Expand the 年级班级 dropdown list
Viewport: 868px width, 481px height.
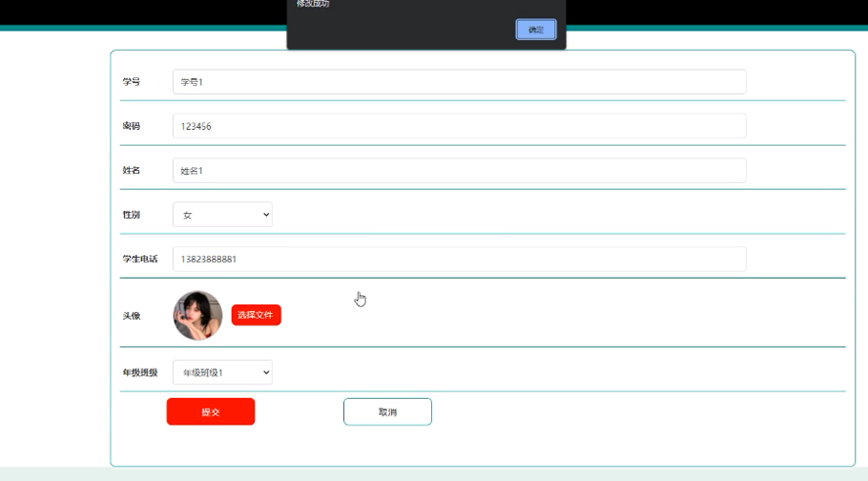223,372
